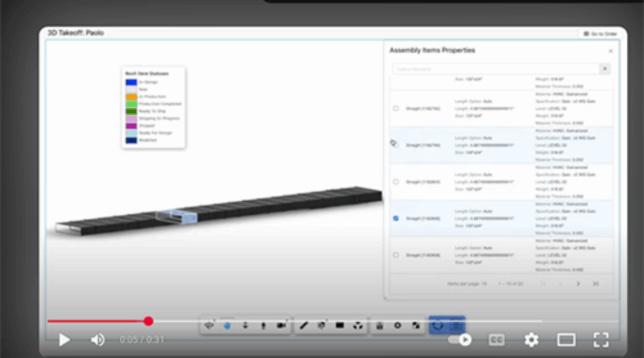The height and width of the screenshot is (358, 644).
Task: Click the highlighted blue circular toolbar button
Action: (438, 325)
